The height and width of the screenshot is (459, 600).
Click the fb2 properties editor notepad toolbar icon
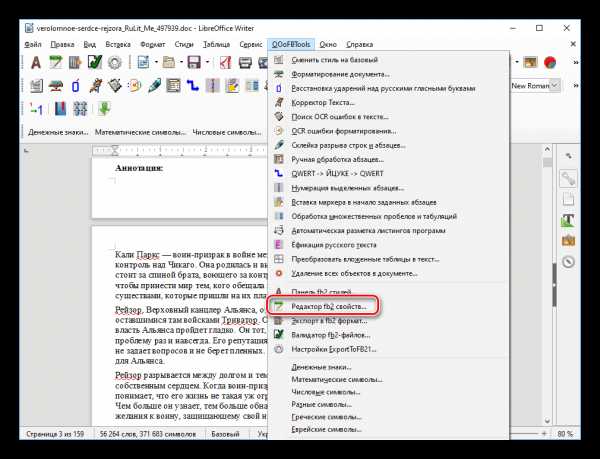[55, 62]
